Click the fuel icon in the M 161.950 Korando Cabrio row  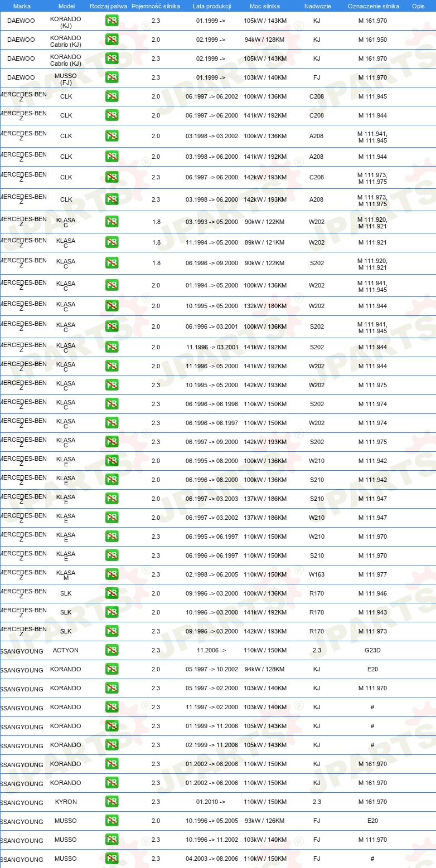point(112,40)
